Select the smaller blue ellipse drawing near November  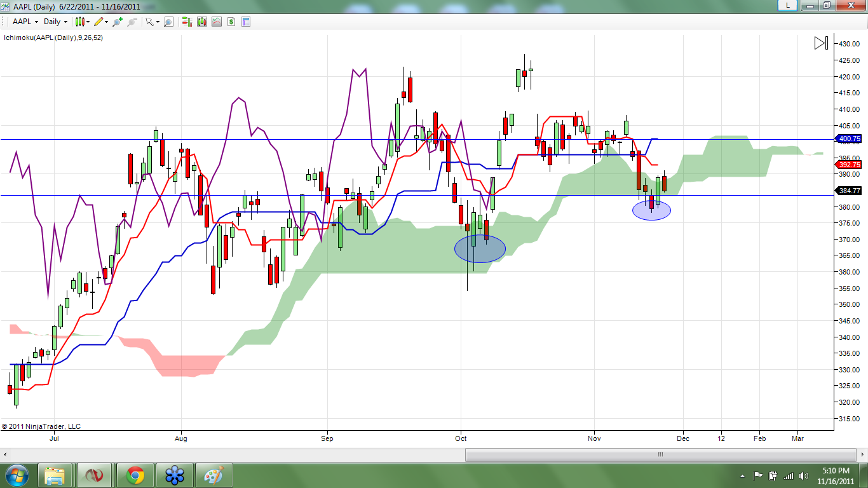[651, 210]
